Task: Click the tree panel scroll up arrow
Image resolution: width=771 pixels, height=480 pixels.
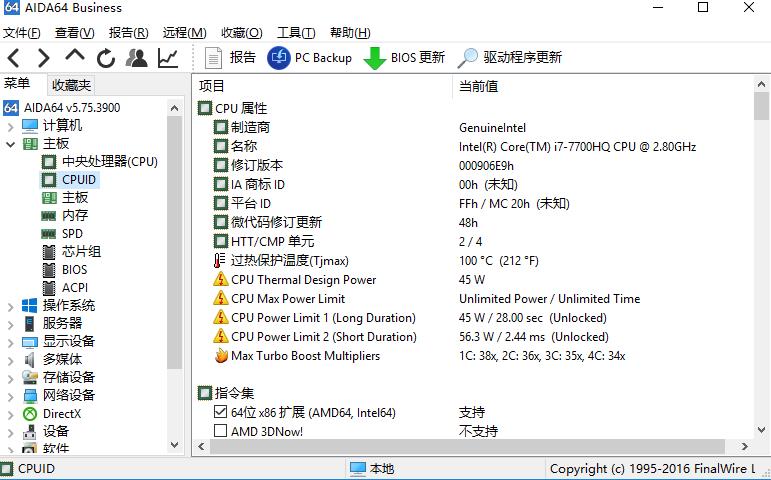Action: pos(175,108)
